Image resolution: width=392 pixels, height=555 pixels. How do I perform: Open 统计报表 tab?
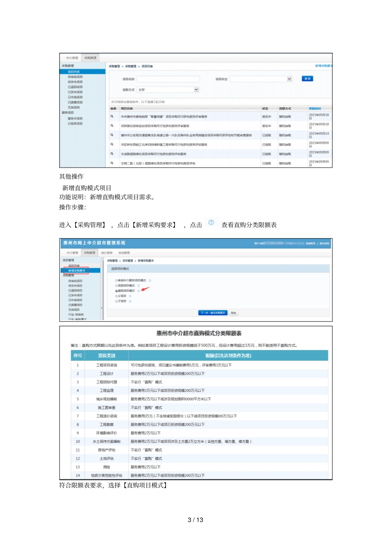point(107,253)
